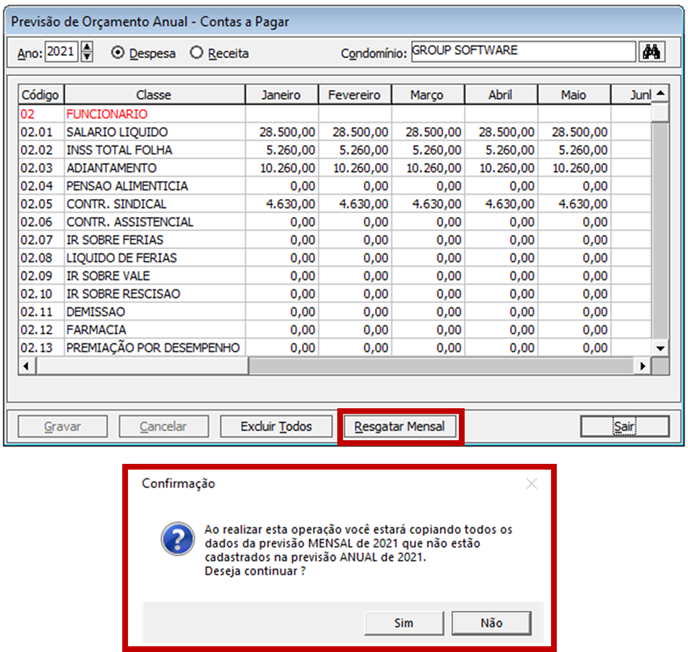Image resolution: width=688 pixels, height=652 pixels.
Task: Click the Fevereiro column header
Action: (x=355, y=95)
